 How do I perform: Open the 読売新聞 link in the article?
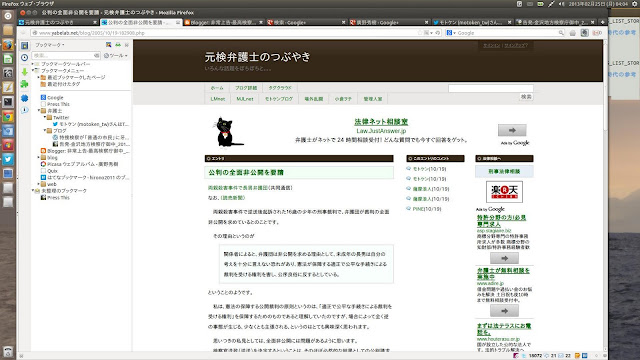[x=233, y=198]
